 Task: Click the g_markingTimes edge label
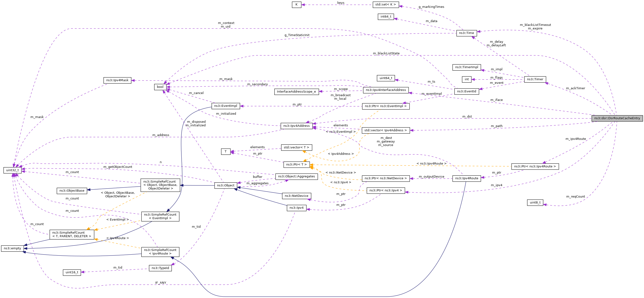[431, 7]
